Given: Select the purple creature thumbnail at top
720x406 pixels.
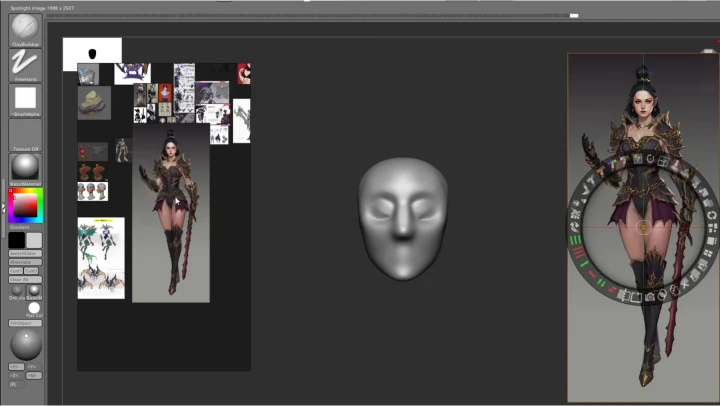Looking at the screenshot, I should coord(132,74).
